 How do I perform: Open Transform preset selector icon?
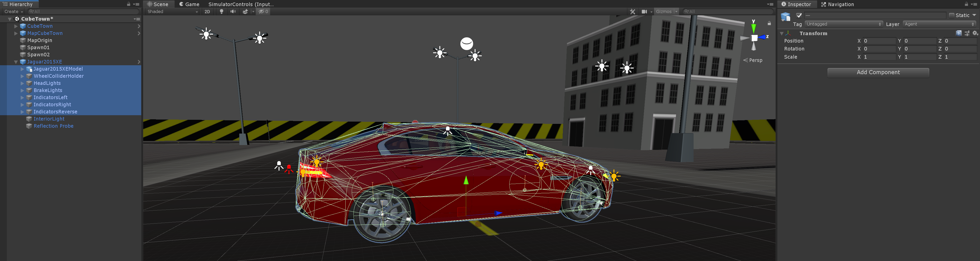[967, 33]
